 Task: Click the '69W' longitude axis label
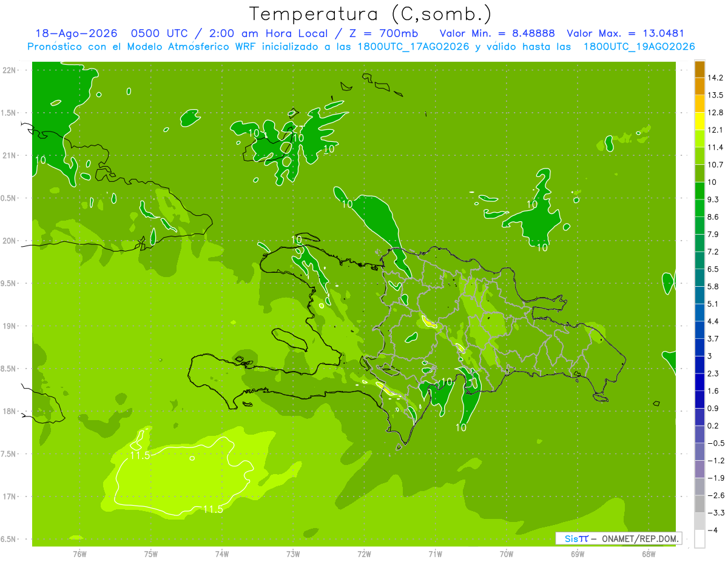tap(578, 554)
